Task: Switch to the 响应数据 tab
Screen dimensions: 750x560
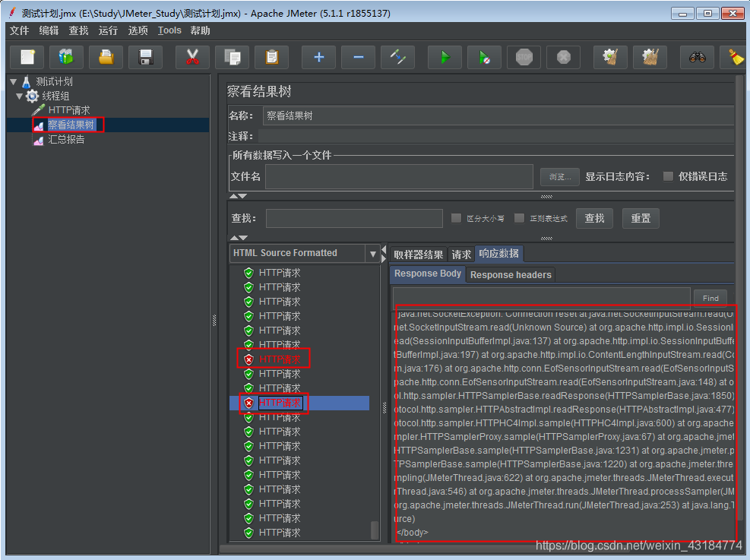Action: (499, 254)
